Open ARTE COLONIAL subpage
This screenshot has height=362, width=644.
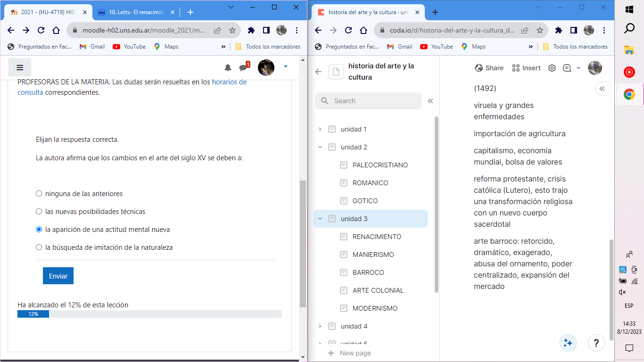378,290
